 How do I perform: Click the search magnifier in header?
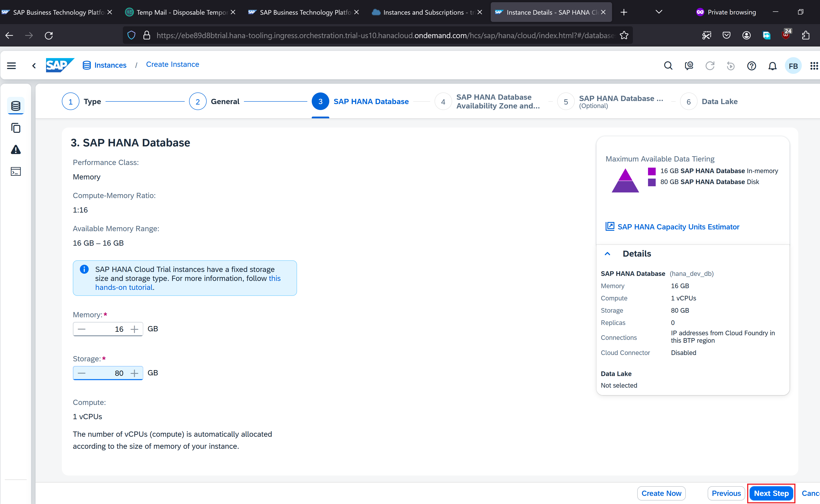pyautogui.click(x=668, y=66)
